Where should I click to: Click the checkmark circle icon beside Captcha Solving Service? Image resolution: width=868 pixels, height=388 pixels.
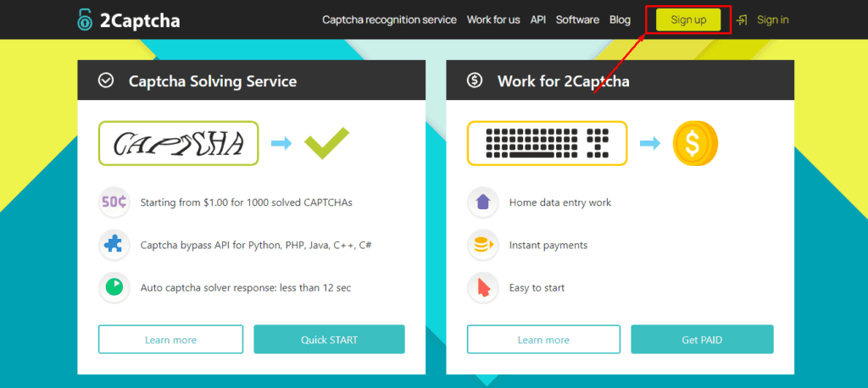[106, 81]
